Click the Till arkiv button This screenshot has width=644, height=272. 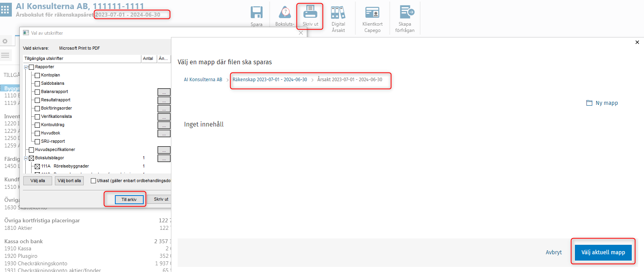129,199
